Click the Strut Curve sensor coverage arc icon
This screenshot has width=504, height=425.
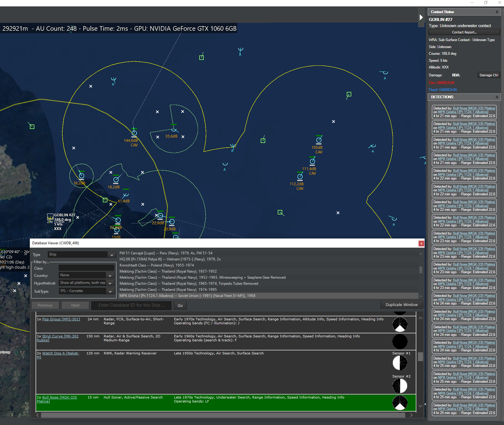click(x=400, y=341)
